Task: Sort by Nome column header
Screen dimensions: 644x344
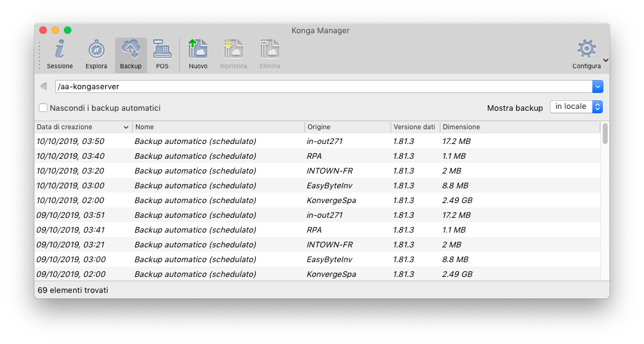Action: coord(218,127)
